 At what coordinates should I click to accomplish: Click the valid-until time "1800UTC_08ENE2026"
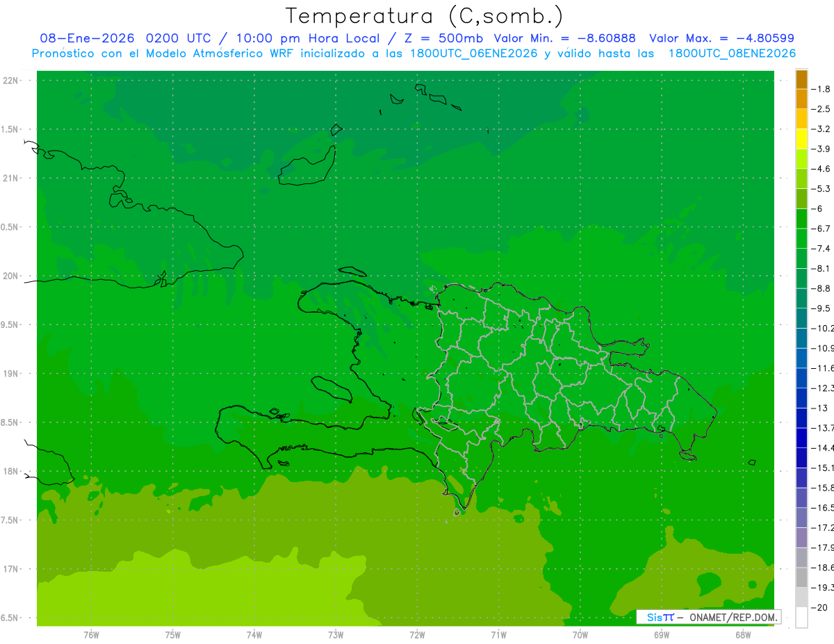click(x=731, y=53)
